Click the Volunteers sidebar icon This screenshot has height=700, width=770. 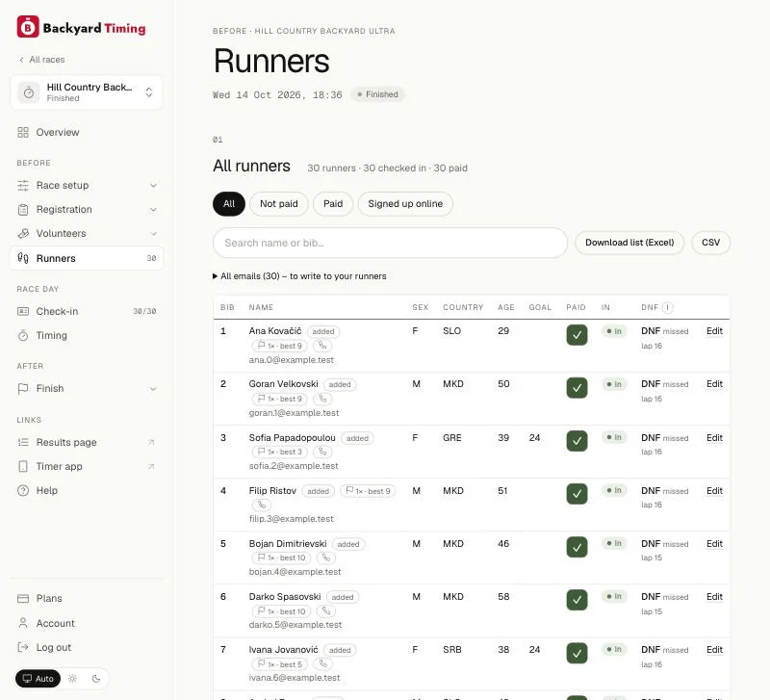tap(23, 233)
